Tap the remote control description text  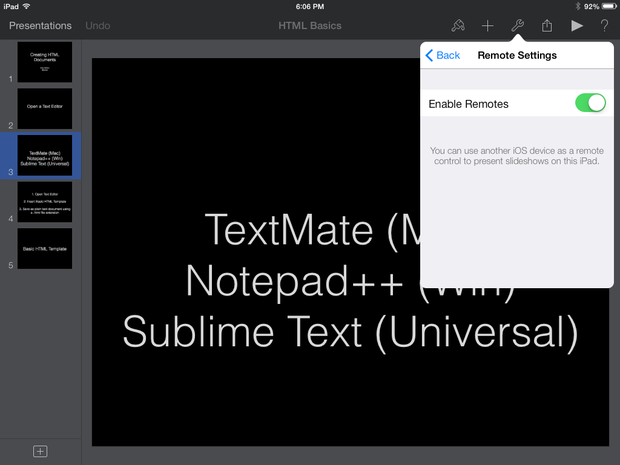517,156
